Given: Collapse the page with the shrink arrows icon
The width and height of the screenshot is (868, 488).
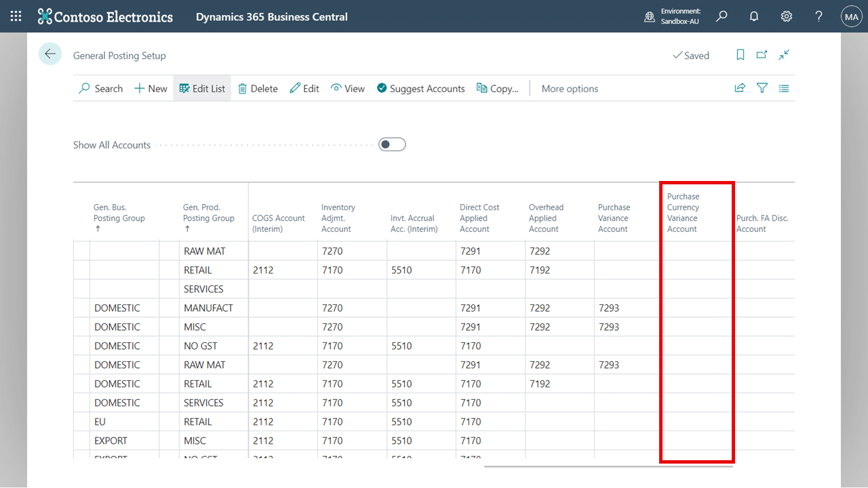Looking at the screenshot, I should tap(784, 55).
